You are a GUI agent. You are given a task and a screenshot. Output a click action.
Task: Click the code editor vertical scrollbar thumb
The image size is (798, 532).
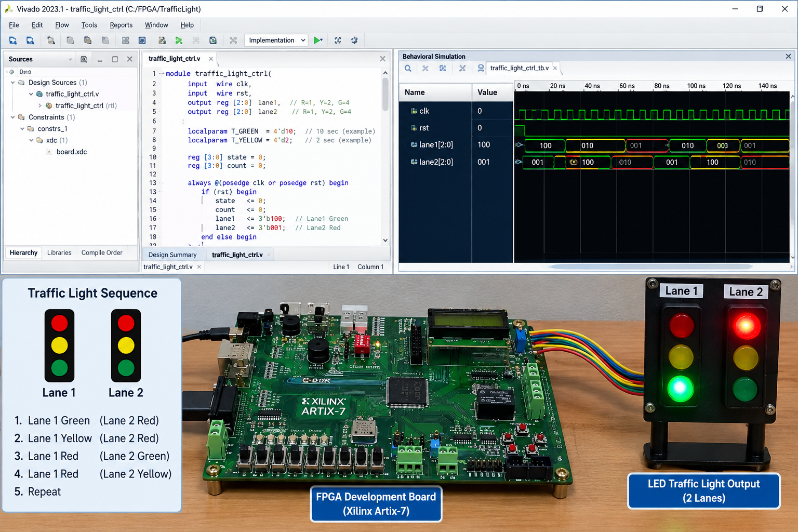coord(385,94)
